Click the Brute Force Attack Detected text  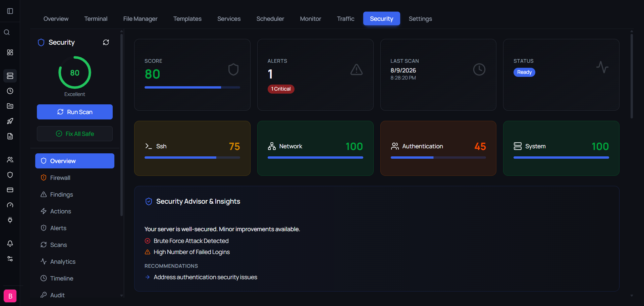(191, 241)
